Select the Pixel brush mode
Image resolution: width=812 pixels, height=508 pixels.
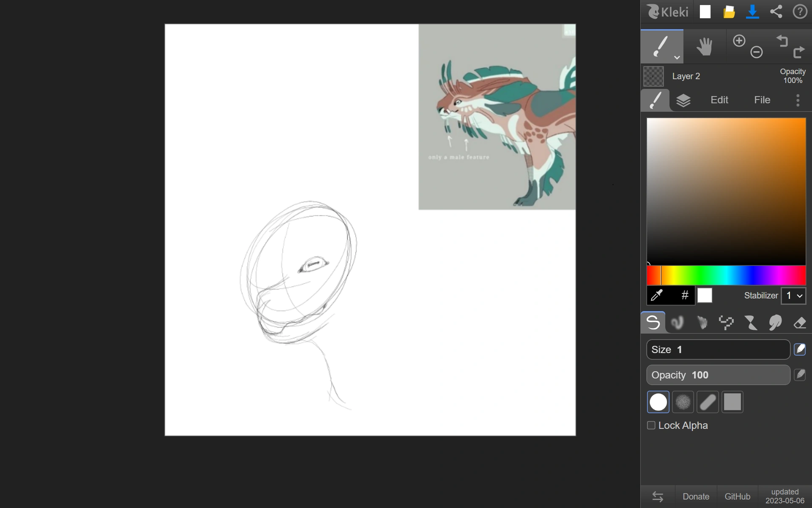[726, 323]
